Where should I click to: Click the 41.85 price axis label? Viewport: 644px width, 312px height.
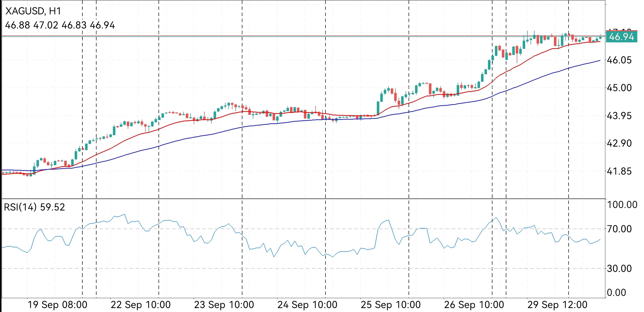[x=619, y=171]
